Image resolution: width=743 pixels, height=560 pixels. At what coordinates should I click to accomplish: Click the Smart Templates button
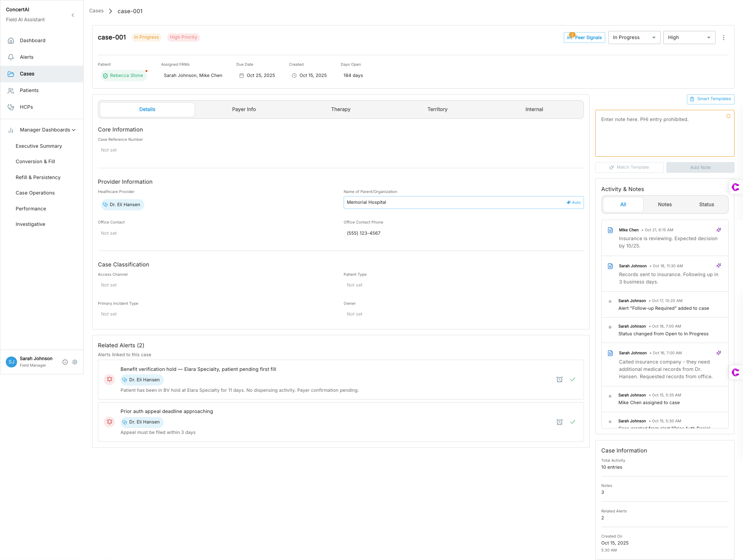tap(710, 99)
